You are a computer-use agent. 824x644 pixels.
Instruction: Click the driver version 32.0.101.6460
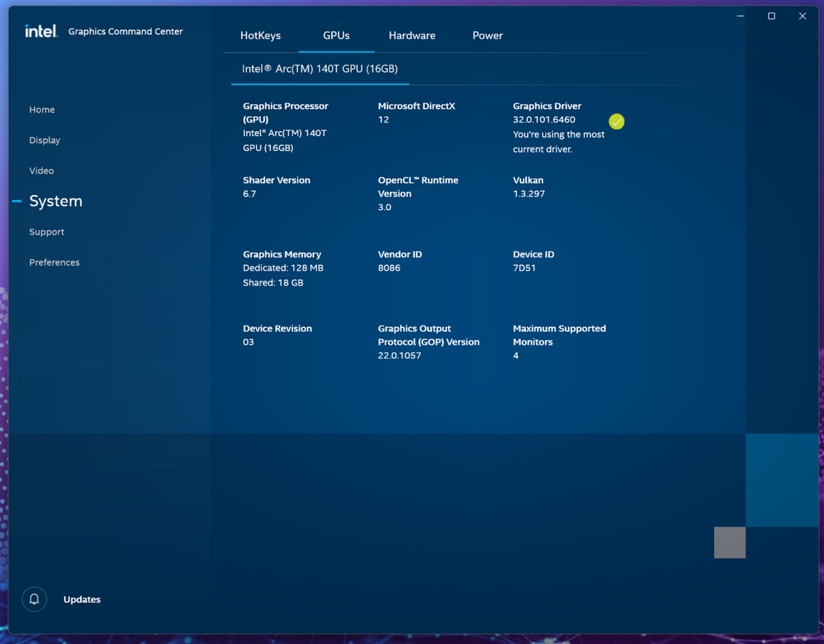544,119
